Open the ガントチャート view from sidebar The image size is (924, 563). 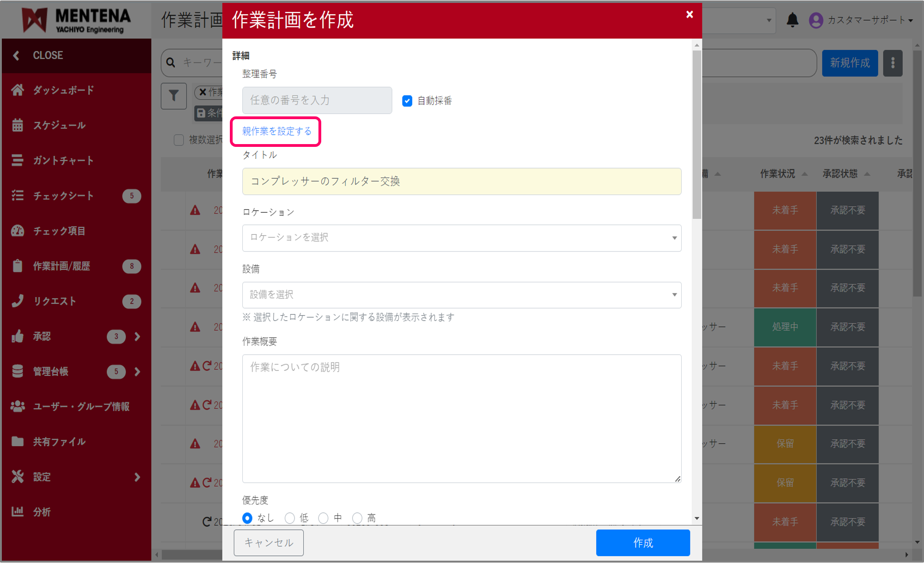coord(18,160)
